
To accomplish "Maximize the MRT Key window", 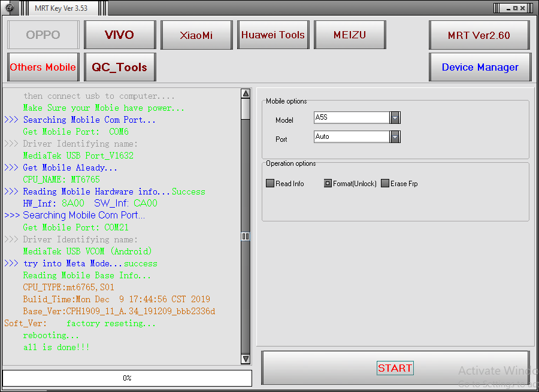I will 515,8.
